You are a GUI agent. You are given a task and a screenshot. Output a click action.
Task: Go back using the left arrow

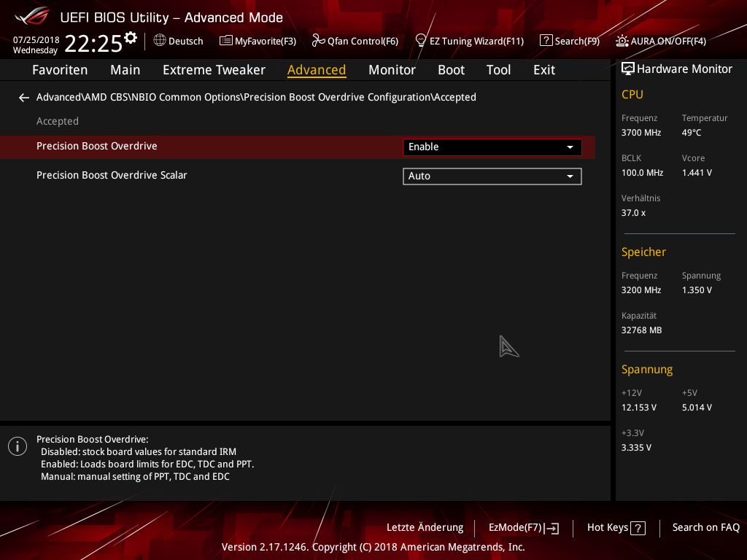tap(24, 98)
